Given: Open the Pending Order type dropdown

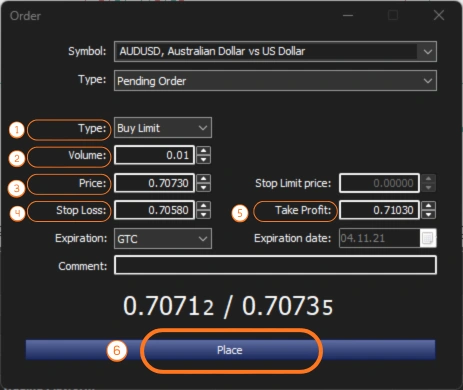Looking at the screenshot, I should point(275,80).
